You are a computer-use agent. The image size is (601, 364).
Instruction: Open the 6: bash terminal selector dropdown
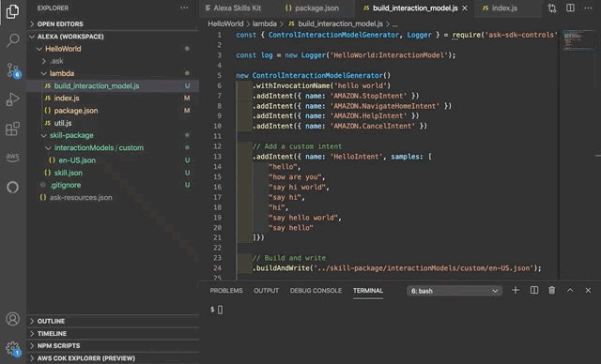[x=455, y=291]
